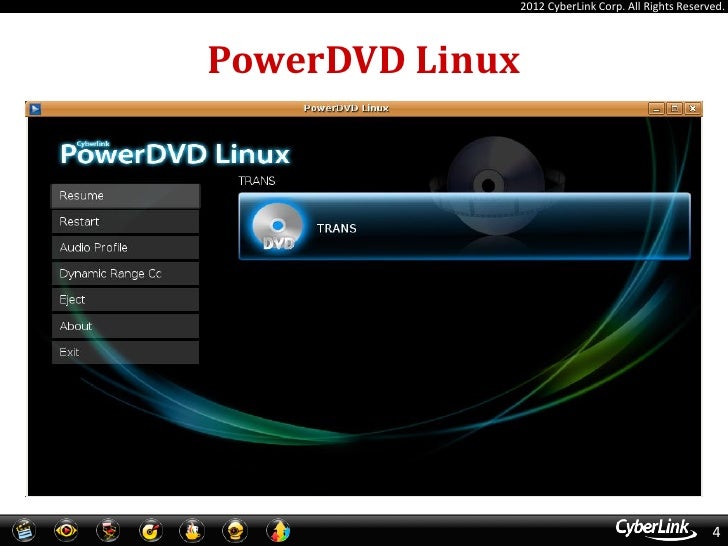Click the CyberLink logo in bottom bar
This screenshot has width=728, height=546.
[655, 529]
